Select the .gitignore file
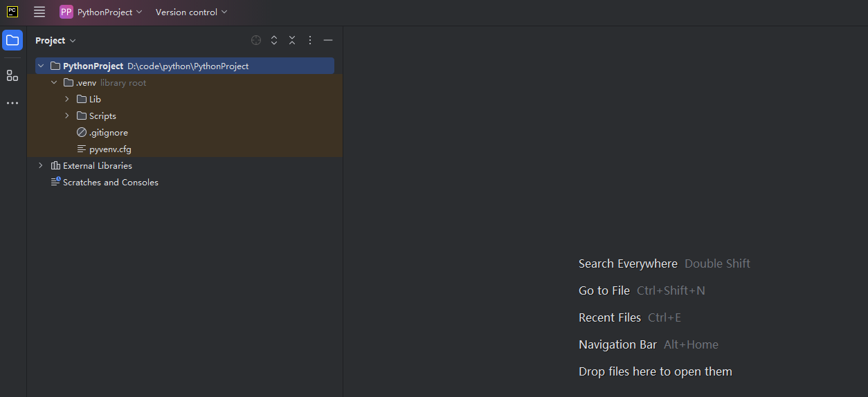This screenshot has width=868, height=397. [108, 133]
